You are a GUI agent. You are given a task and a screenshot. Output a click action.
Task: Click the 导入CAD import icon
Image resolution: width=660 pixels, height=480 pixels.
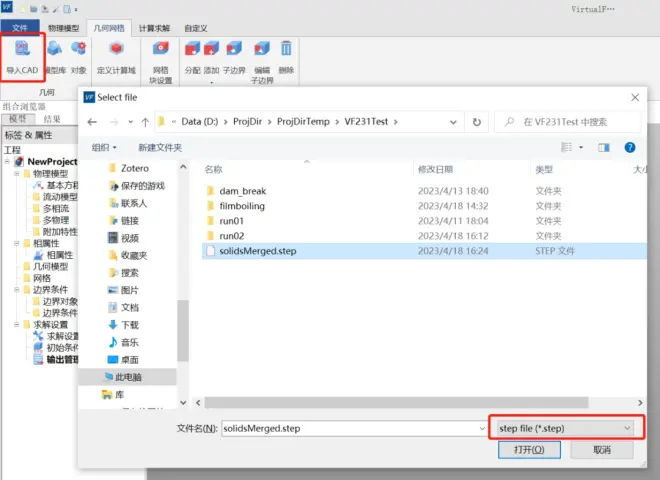[x=22, y=50]
